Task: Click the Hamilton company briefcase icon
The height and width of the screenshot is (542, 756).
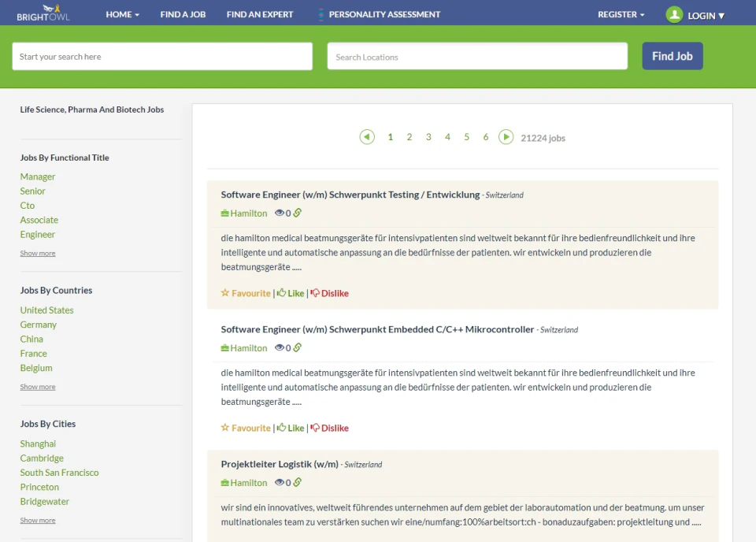Action: [223, 213]
